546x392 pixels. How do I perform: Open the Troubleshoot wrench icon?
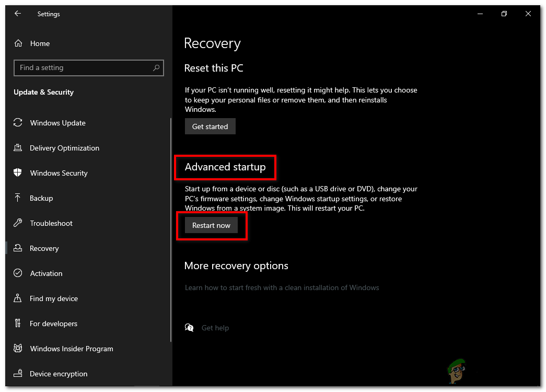click(x=18, y=223)
